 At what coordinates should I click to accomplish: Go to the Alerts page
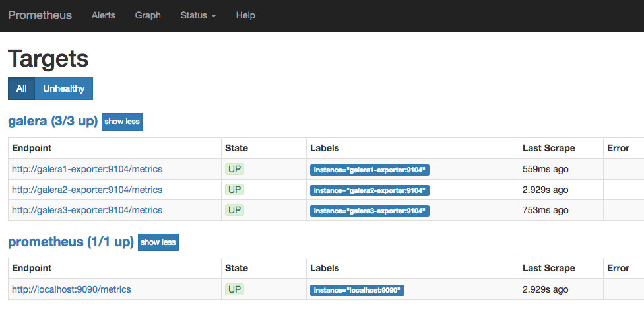point(104,15)
